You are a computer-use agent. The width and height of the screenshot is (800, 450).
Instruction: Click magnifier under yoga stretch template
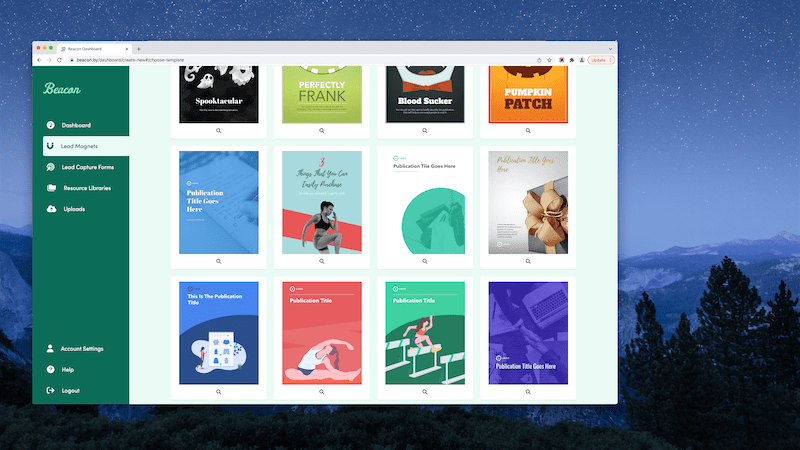click(321, 392)
